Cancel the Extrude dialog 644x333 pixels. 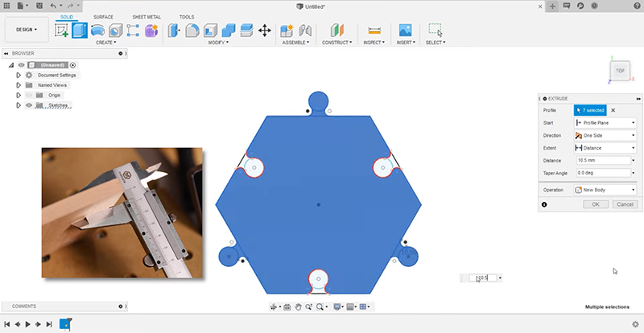[x=624, y=204]
